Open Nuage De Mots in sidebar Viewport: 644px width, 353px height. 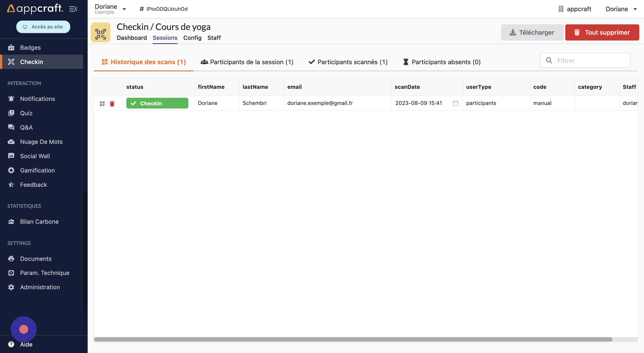coord(41,142)
